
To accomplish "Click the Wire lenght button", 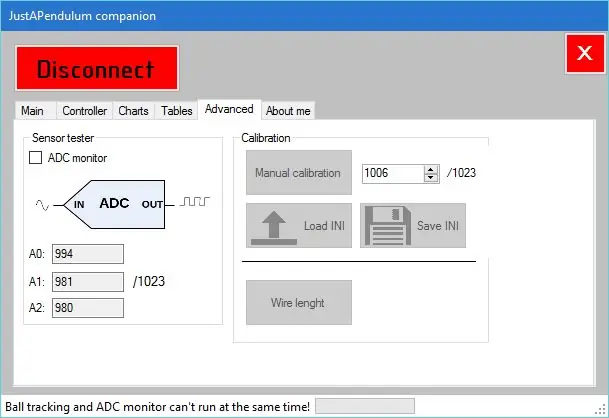I will (x=299, y=302).
